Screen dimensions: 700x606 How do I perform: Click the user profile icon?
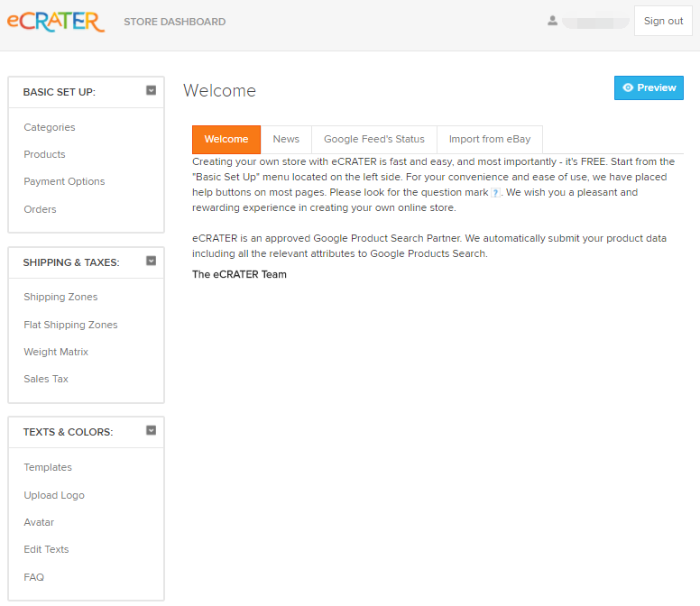pos(552,21)
